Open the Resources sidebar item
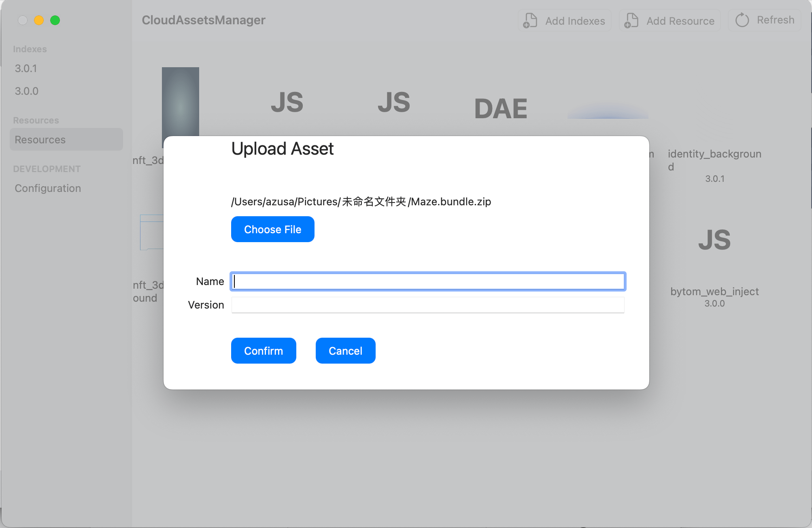812x528 pixels. click(x=40, y=140)
